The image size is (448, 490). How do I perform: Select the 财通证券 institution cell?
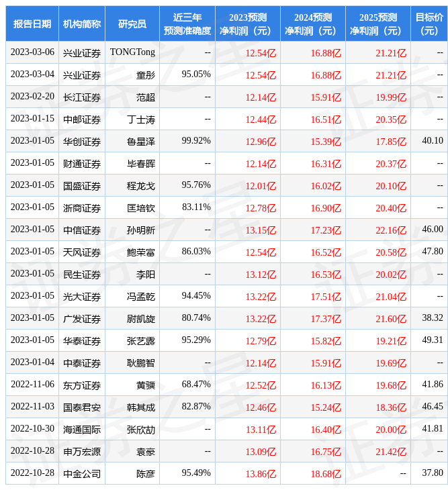[x=82, y=164]
